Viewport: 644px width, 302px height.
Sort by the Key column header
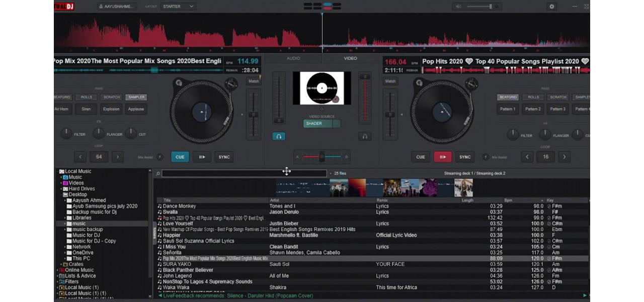click(550, 200)
